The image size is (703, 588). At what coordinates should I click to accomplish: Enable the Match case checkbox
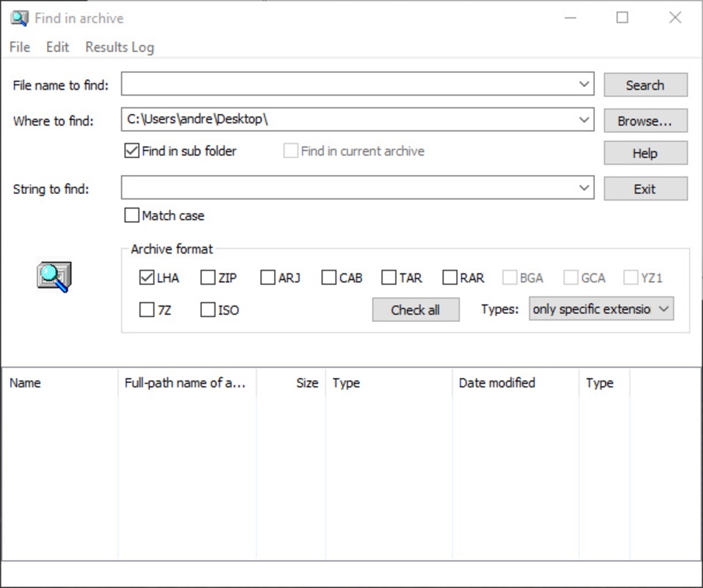132,215
